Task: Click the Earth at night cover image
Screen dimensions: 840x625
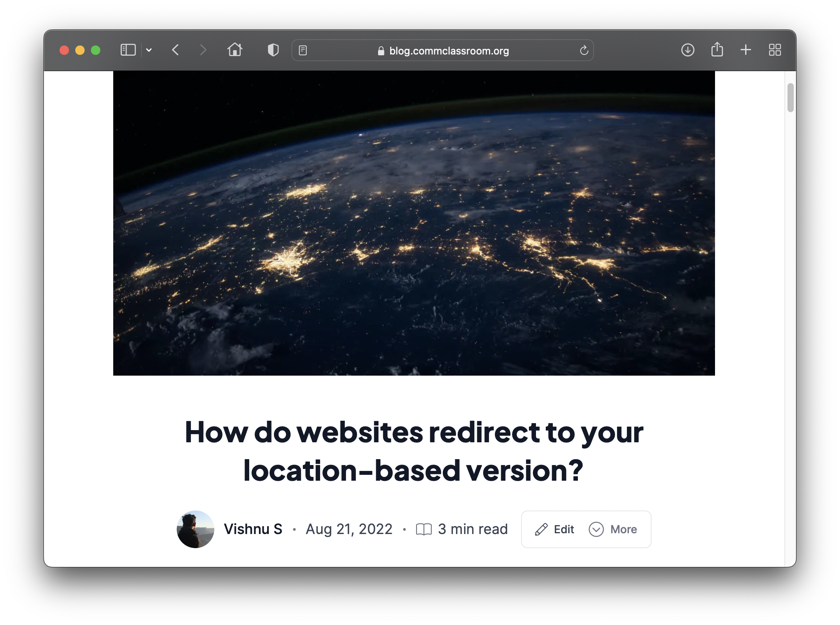Action: point(414,223)
